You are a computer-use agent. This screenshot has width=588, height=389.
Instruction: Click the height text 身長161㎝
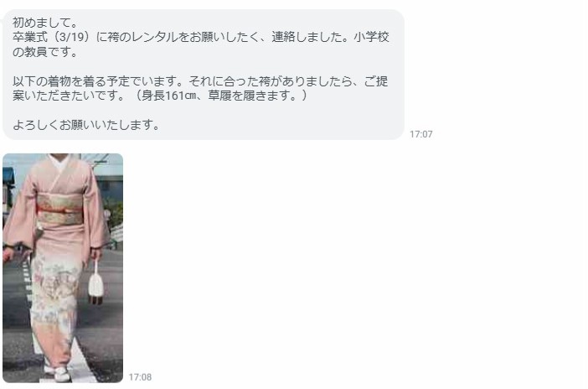168,96
